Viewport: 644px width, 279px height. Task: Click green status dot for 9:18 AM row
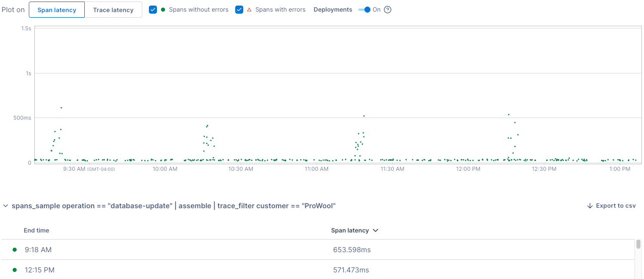coord(15,250)
